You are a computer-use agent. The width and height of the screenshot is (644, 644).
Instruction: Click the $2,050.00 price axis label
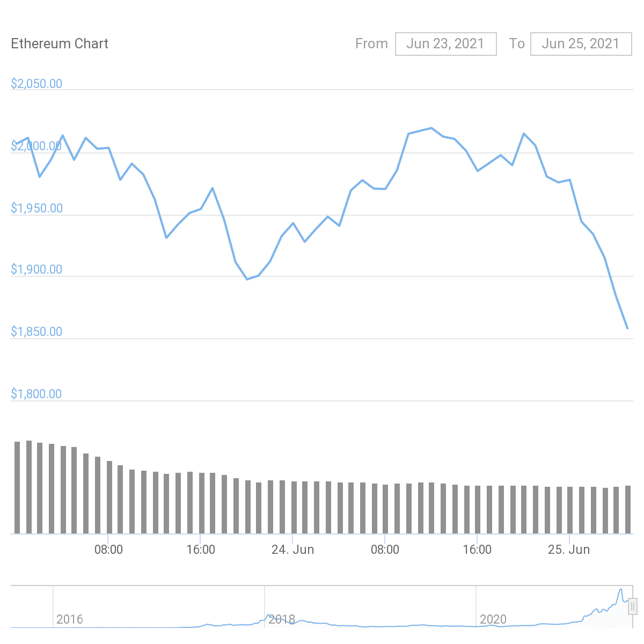[x=36, y=84]
